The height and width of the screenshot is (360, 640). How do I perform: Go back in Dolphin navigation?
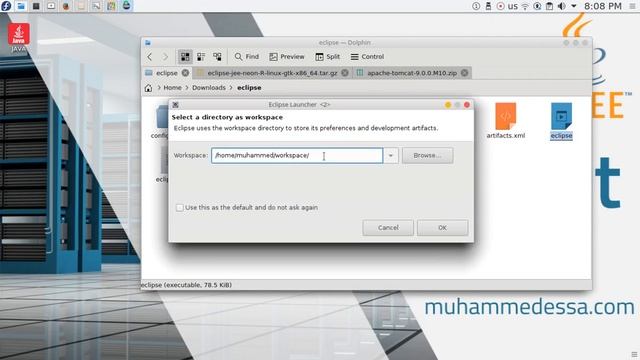[150, 57]
